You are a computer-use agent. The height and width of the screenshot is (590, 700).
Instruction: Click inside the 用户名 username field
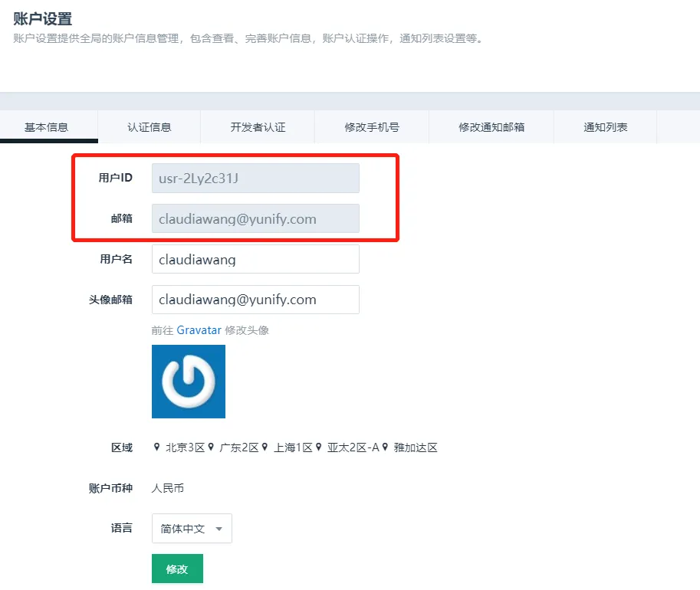pos(255,259)
